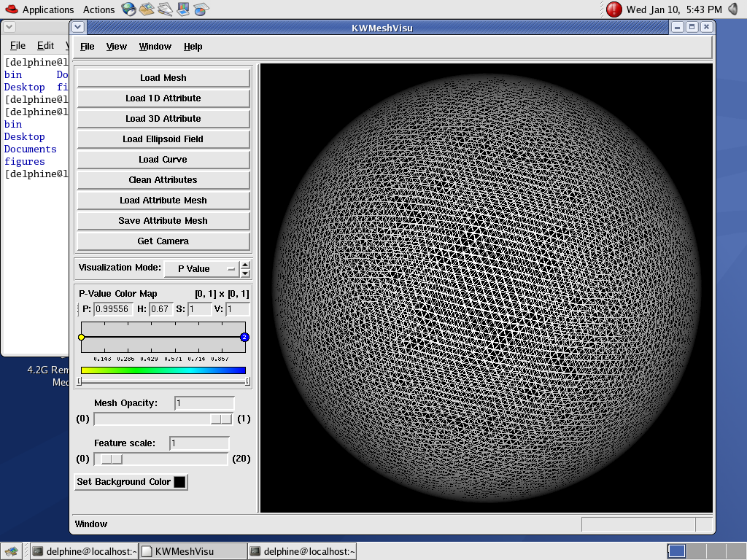Click the Load Mesh button

(163, 78)
